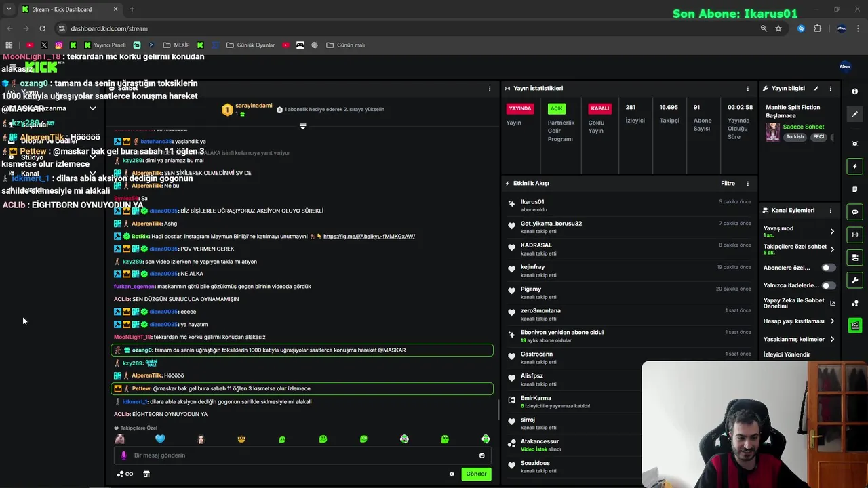The image size is (868, 488).
Task: Open Günün malı bookmark folder
Action: point(346,45)
